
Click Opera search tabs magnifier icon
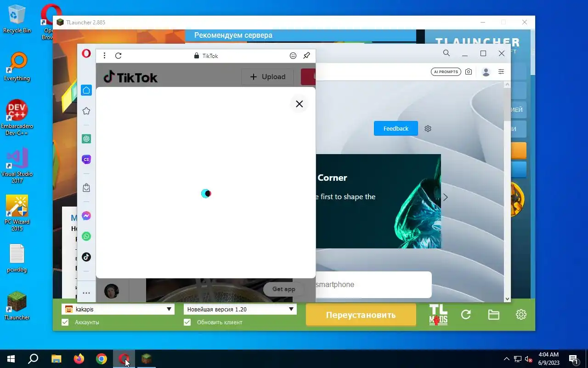(x=447, y=53)
